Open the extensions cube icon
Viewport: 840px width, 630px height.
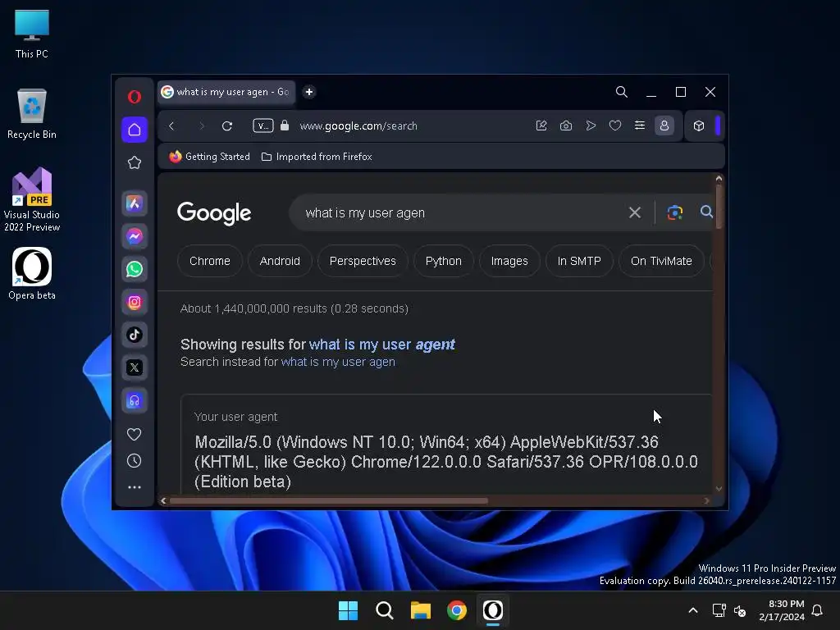coord(699,126)
